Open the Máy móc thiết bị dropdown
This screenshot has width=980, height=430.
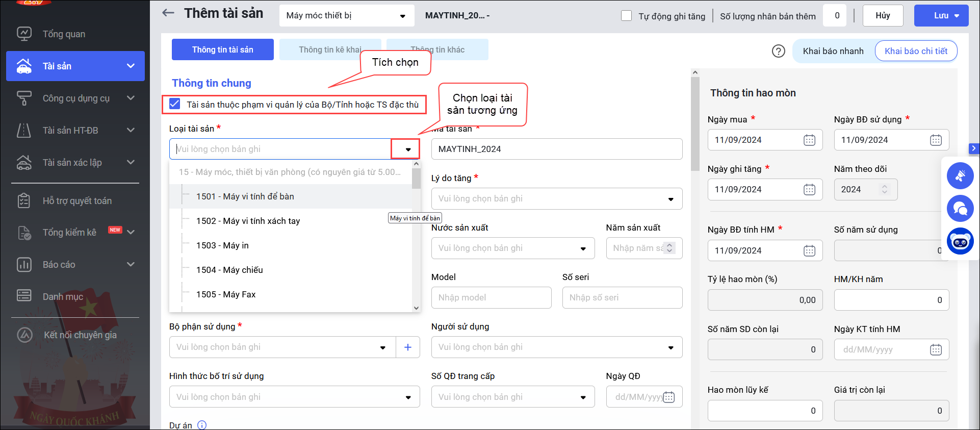click(x=347, y=16)
